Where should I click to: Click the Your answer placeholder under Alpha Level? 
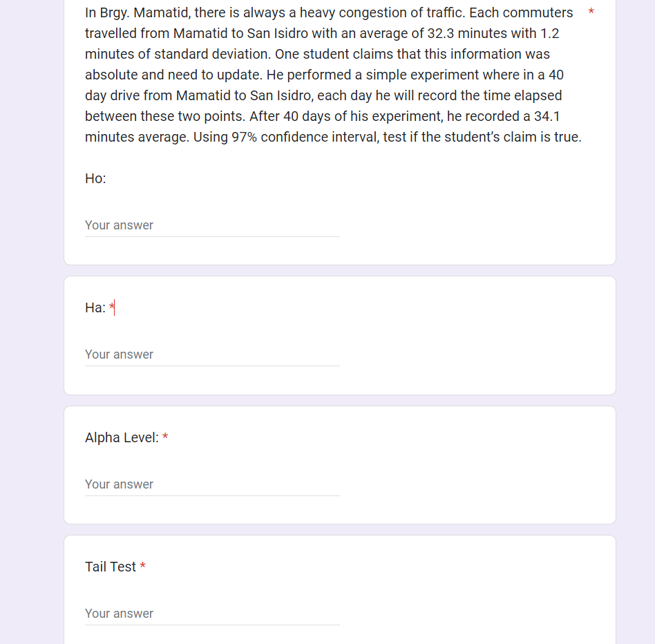click(x=119, y=484)
